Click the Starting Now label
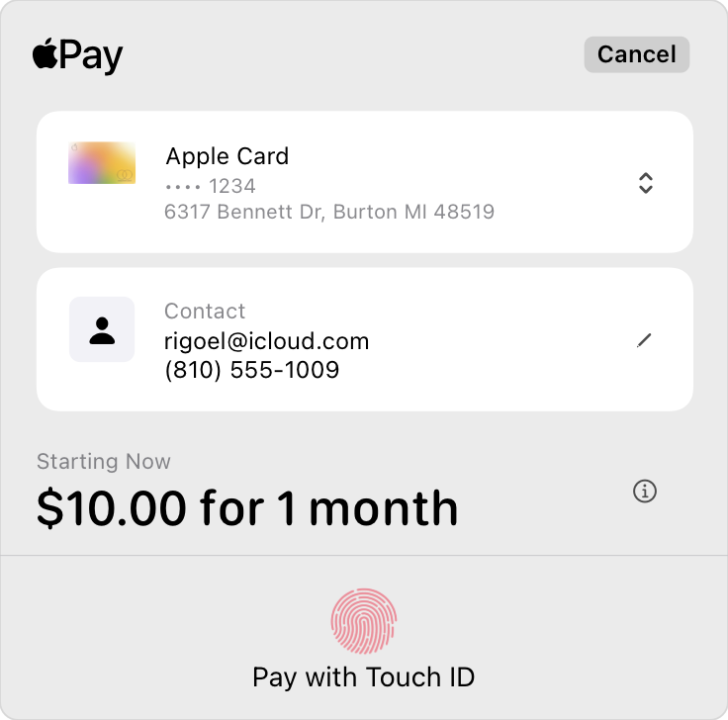This screenshot has width=728, height=720. pos(104,462)
